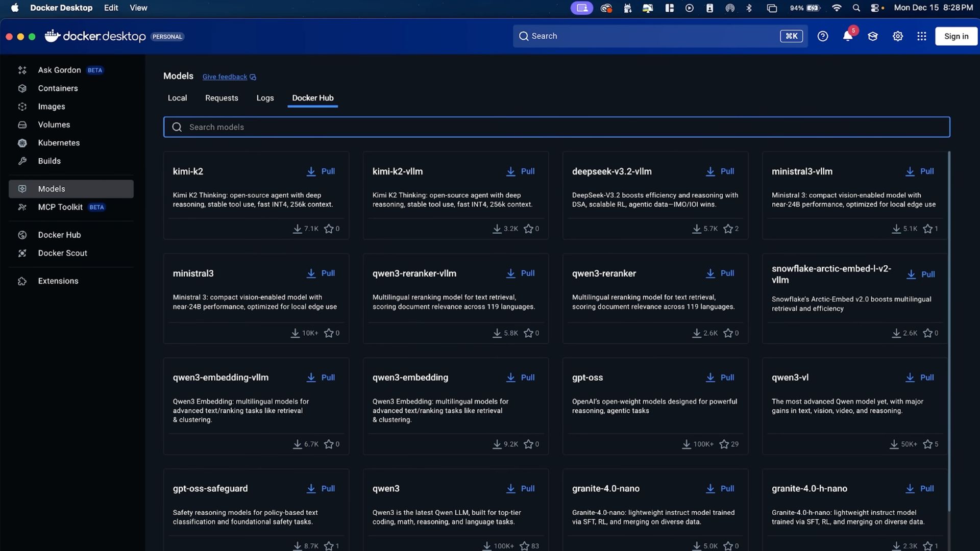Open the Ask Gordon sidebar icon
The width and height of the screenshot is (980, 551).
[22, 70]
